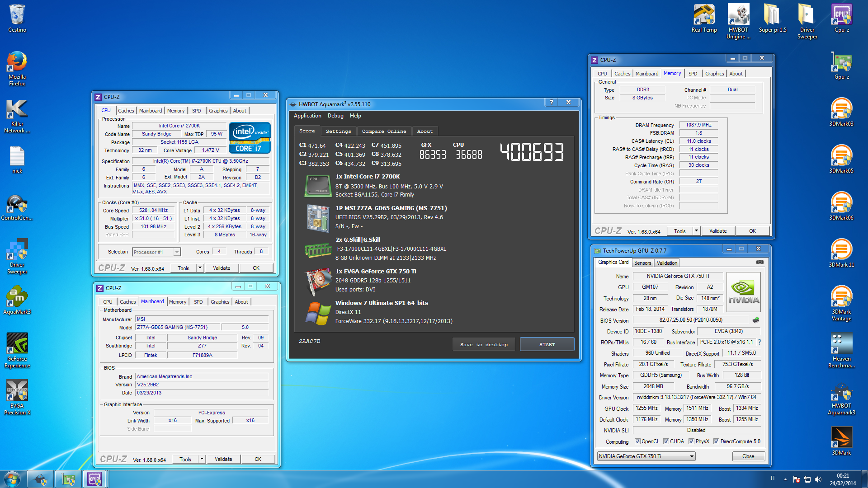Viewport: 868px width, 488px height.
Task: Launch the 3DMark06 shortcut
Action: 841,206
